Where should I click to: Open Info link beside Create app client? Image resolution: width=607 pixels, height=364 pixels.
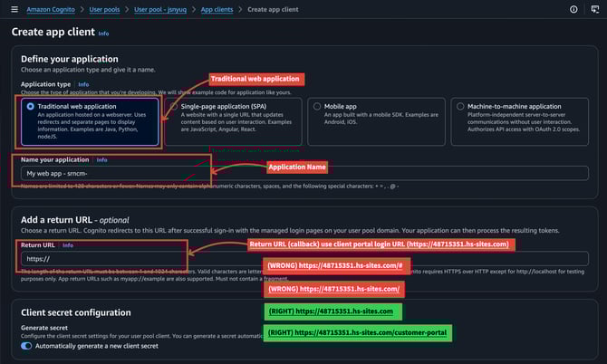[103, 34]
